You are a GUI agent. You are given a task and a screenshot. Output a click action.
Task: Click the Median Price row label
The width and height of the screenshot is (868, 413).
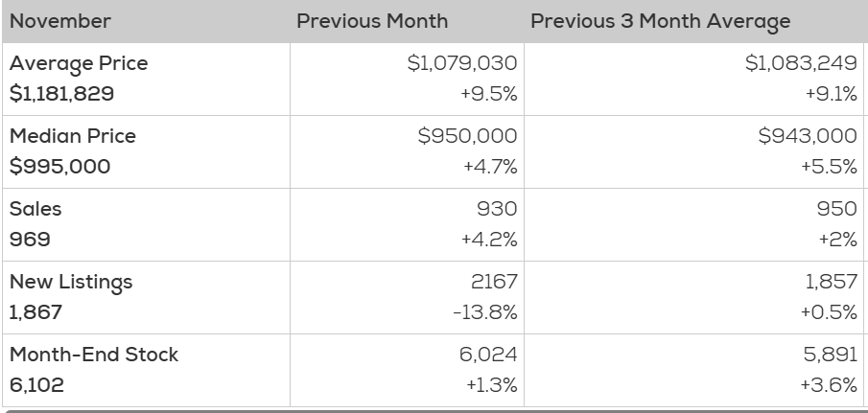[x=73, y=137]
